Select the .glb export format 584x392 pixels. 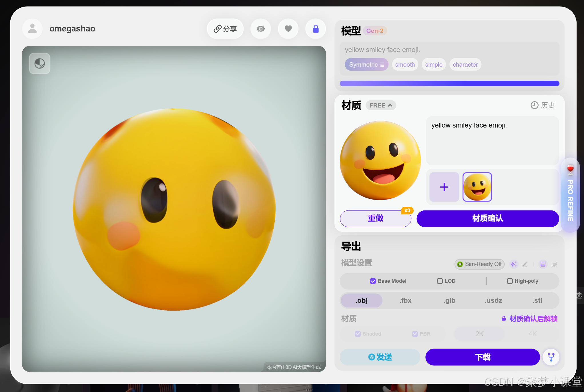[x=449, y=301]
